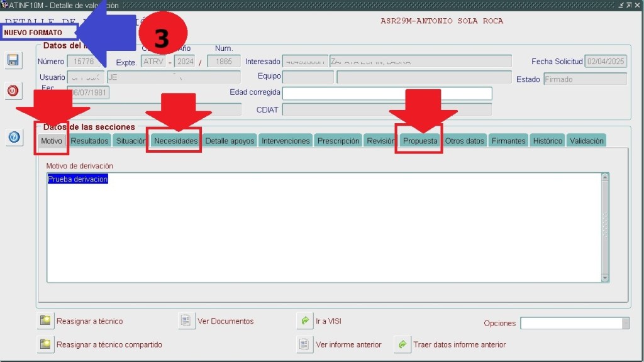644x362 pixels.
Task: Click Traer datos informe anterior icon
Action: pyautogui.click(x=402, y=344)
